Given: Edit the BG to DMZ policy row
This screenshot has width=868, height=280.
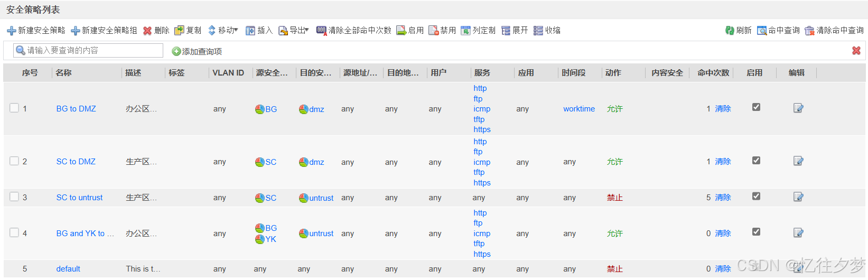Looking at the screenshot, I should 798,108.
